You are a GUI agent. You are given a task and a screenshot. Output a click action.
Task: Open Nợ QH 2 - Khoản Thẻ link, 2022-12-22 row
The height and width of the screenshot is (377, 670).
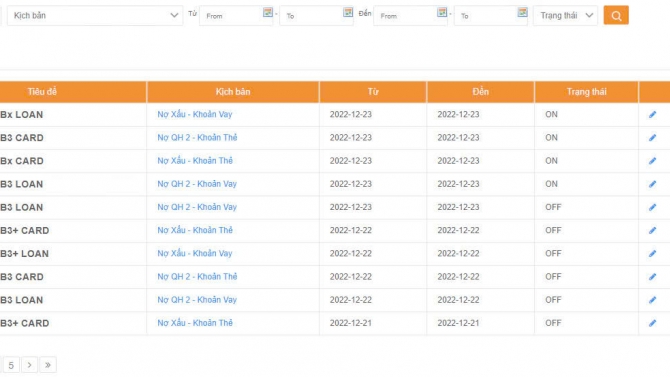point(197,277)
